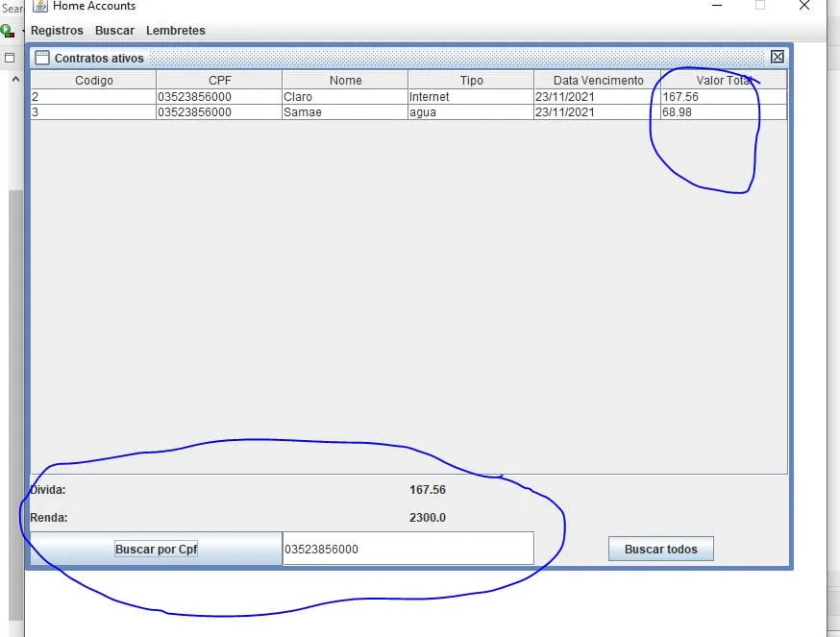Viewport: 840px width, 637px height.
Task: Select the Internet cell in Tipo column
Action: click(471, 97)
